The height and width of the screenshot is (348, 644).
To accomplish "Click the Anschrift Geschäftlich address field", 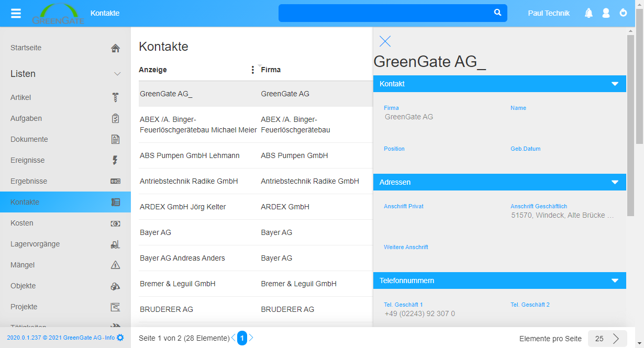I will (563, 216).
